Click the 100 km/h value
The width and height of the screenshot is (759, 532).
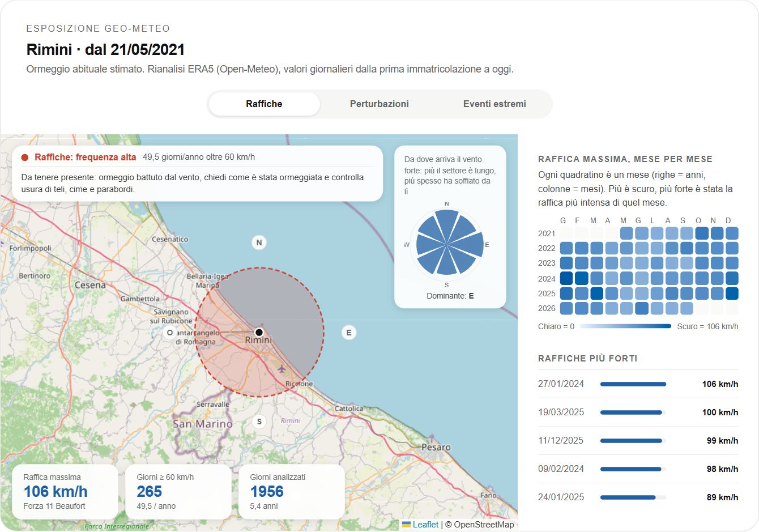click(720, 412)
